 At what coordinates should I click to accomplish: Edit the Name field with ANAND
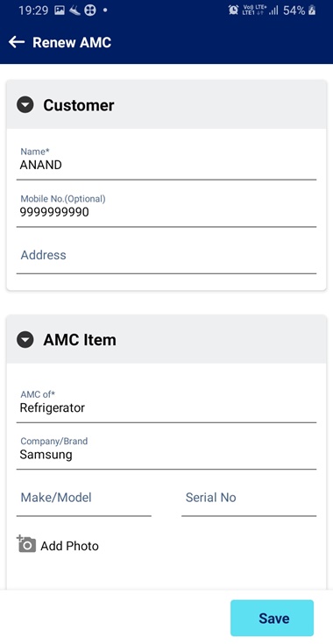coord(166,164)
